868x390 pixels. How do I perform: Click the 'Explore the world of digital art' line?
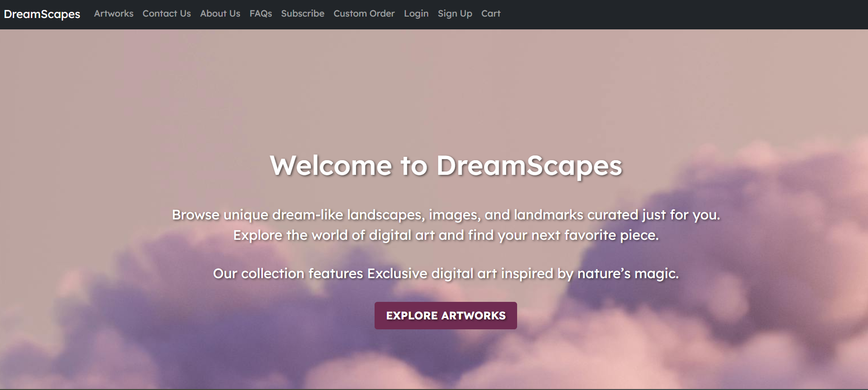click(x=446, y=236)
